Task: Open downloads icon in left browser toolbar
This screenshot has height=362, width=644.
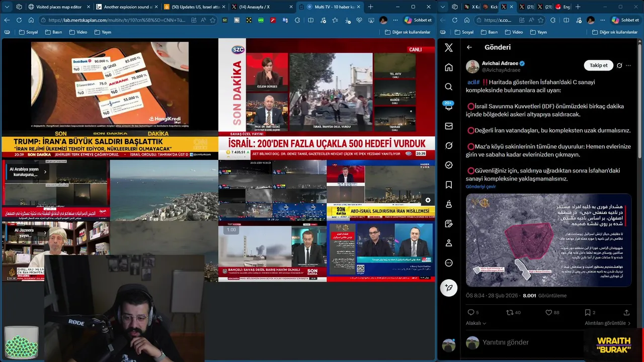Action: point(347,20)
